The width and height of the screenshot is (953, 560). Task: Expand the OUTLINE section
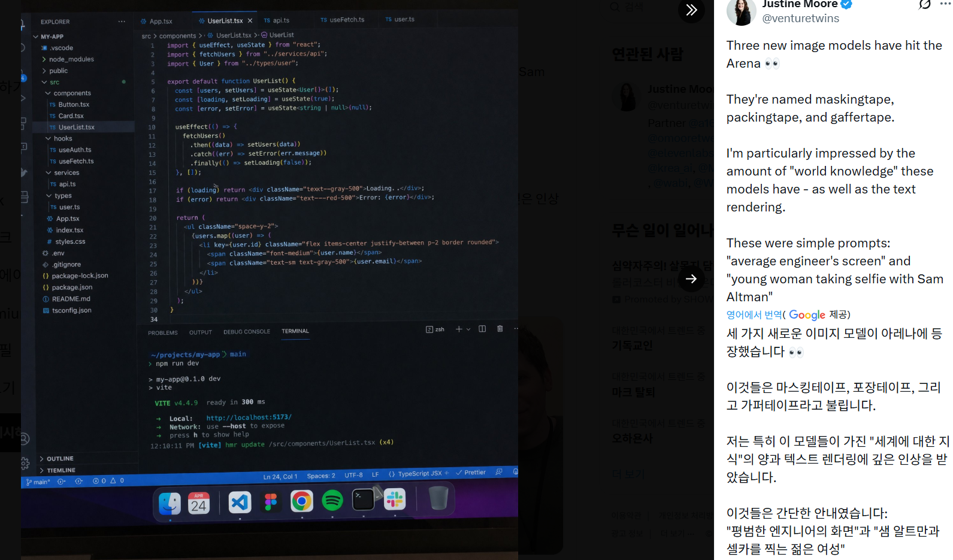coord(60,459)
